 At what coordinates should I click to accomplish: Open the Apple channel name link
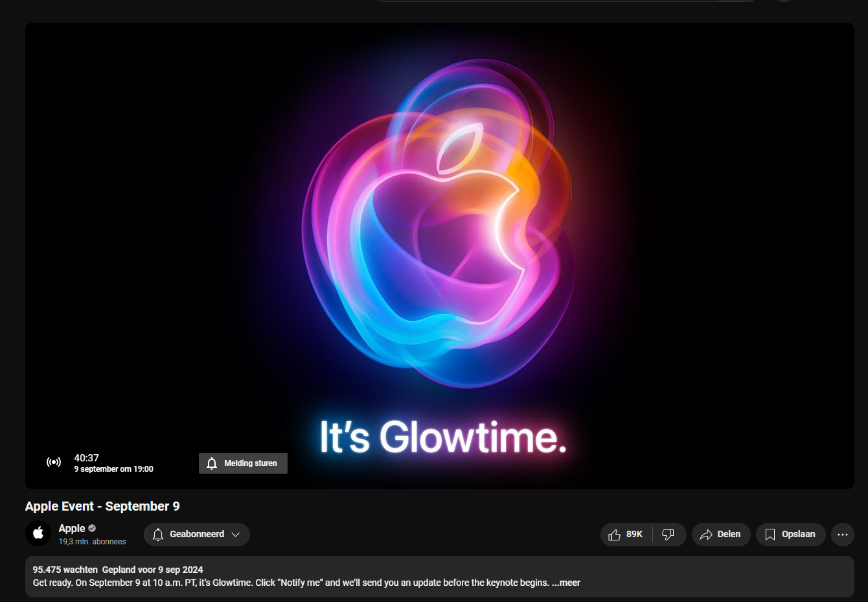[71, 528]
